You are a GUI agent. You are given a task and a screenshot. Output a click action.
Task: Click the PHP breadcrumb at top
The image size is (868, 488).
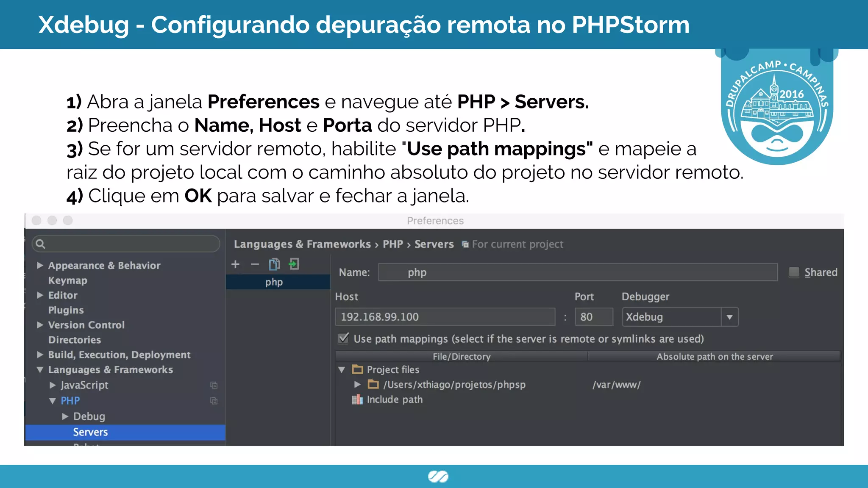point(393,244)
